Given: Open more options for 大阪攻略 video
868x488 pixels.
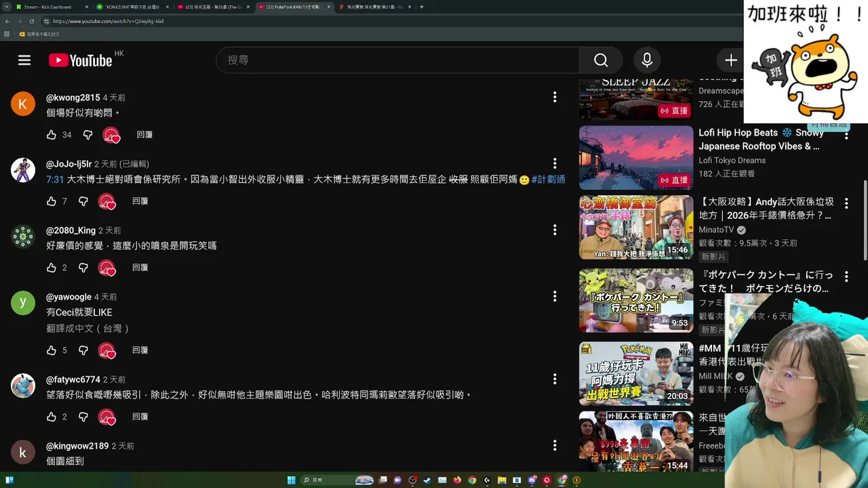Looking at the screenshot, I should tap(846, 203).
